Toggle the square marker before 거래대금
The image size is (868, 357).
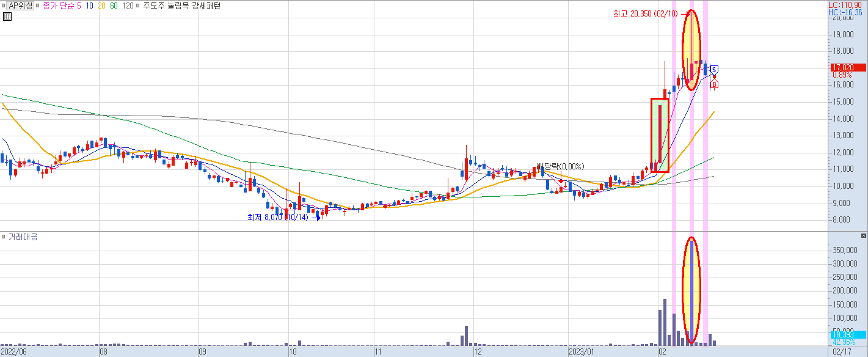4,237
